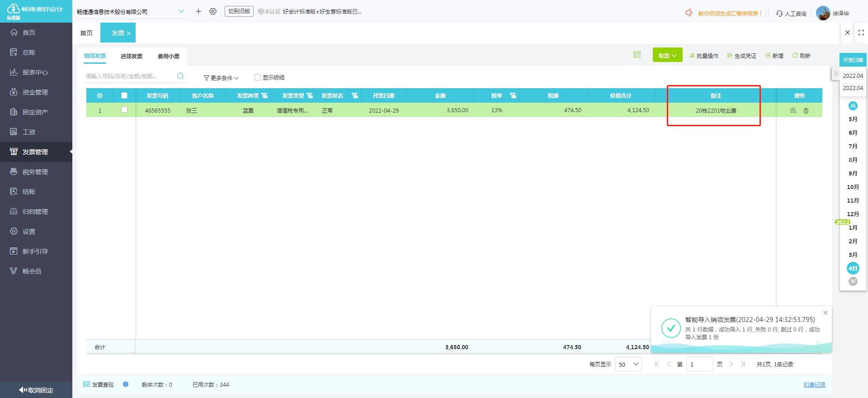
Task: Open the 扣费记录 link
Action: 814,385
